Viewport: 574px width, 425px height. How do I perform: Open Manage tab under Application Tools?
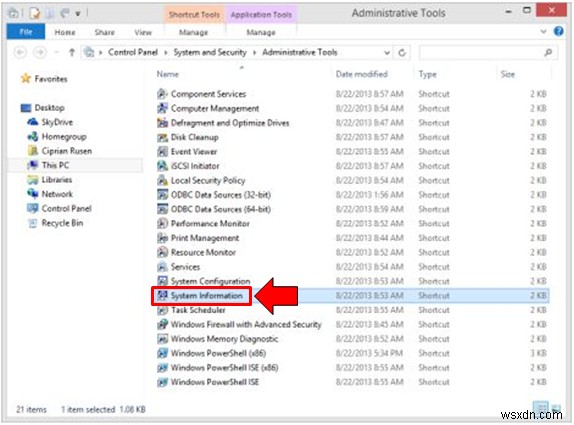pyautogui.click(x=261, y=32)
